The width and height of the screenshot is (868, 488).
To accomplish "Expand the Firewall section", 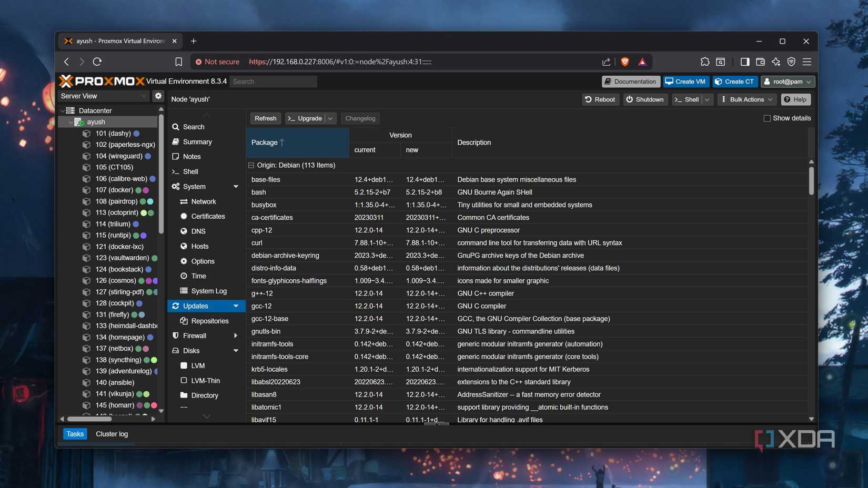I will tap(236, 335).
